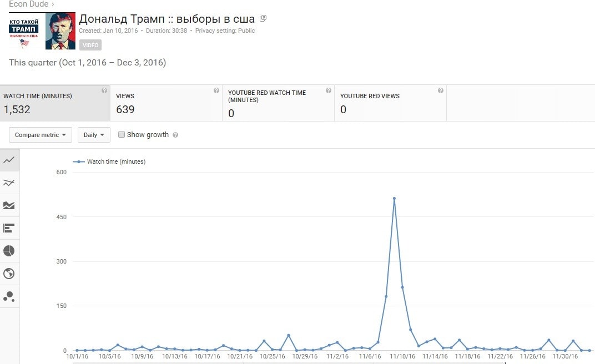Image resolution: width=595 pixels, height=364 pixels.
Task: Click the 10/1/16 axis date label
Action: 77,356
